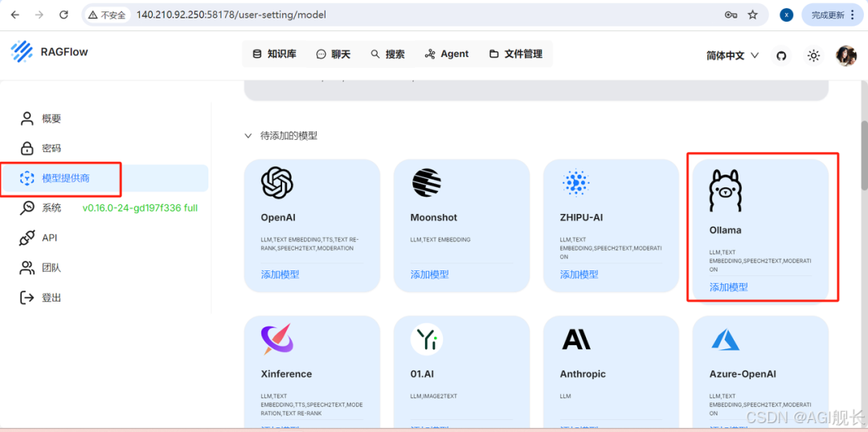Click the 01.AI logo icon
The width and height of the screenshot is (868, 432).
[426, 339]
